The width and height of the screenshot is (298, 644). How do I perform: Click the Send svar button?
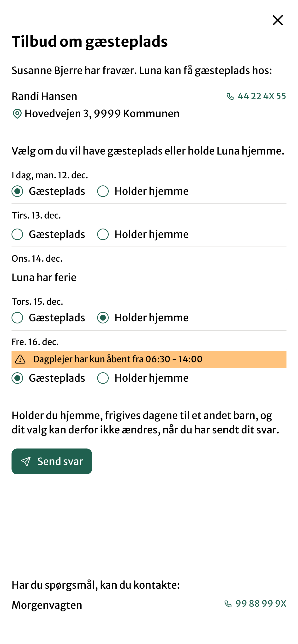tap(52, 461)
